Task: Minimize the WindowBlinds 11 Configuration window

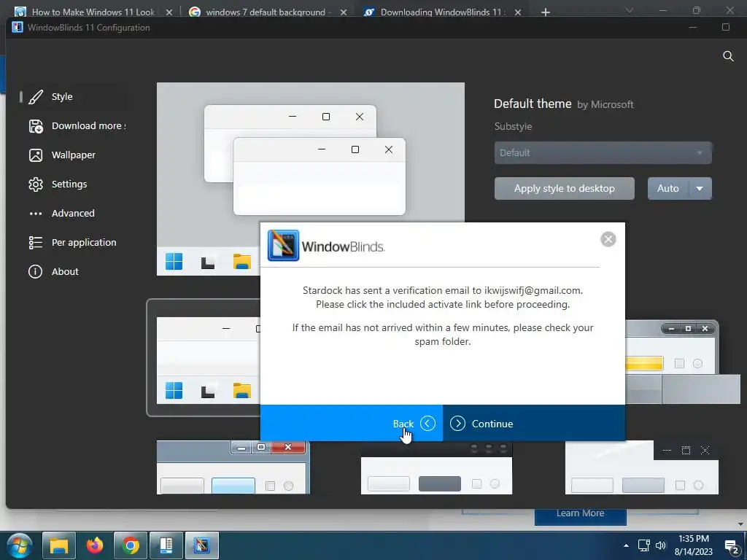Action: coord(693,27)
